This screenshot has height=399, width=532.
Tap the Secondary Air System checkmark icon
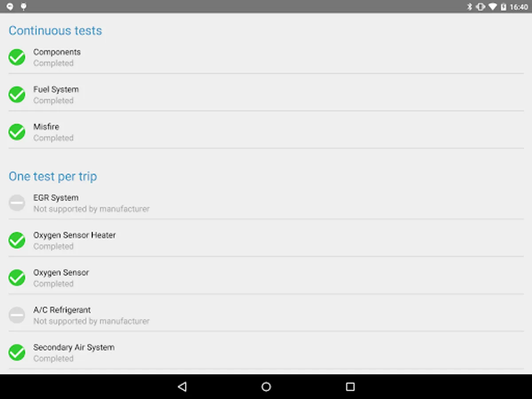pos(17,352)
